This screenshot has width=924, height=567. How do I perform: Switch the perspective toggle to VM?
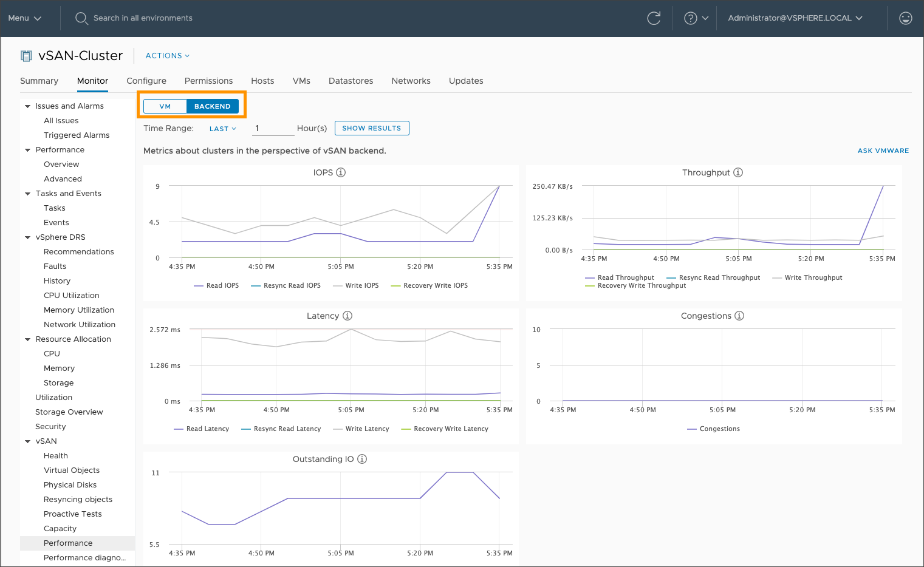point(165,106)
